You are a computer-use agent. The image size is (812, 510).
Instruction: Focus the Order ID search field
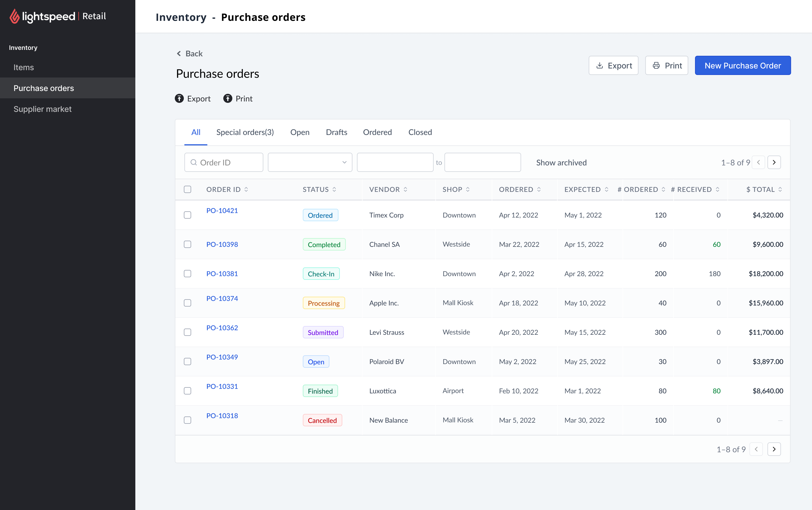(224, 163)
